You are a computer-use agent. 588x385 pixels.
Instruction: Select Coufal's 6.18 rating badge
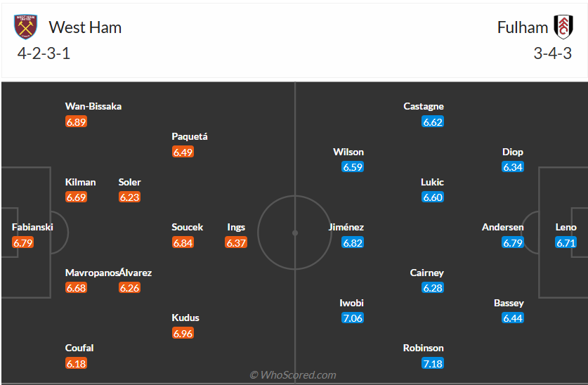(76, 363)
